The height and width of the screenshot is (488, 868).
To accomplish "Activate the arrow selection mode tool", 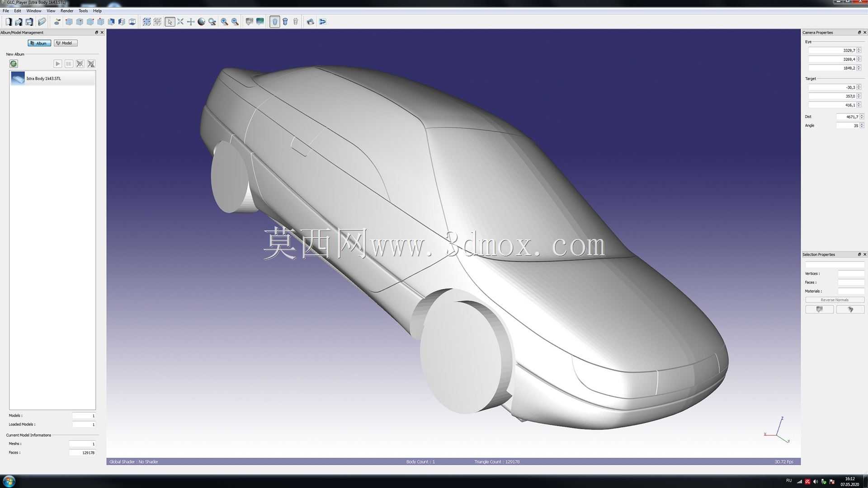I will click(x=170, y=22).
